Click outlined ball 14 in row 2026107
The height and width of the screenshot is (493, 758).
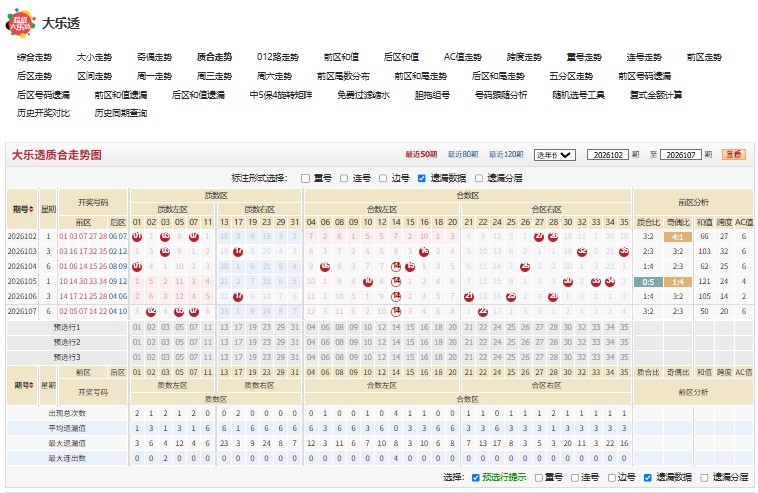point(396,312)
